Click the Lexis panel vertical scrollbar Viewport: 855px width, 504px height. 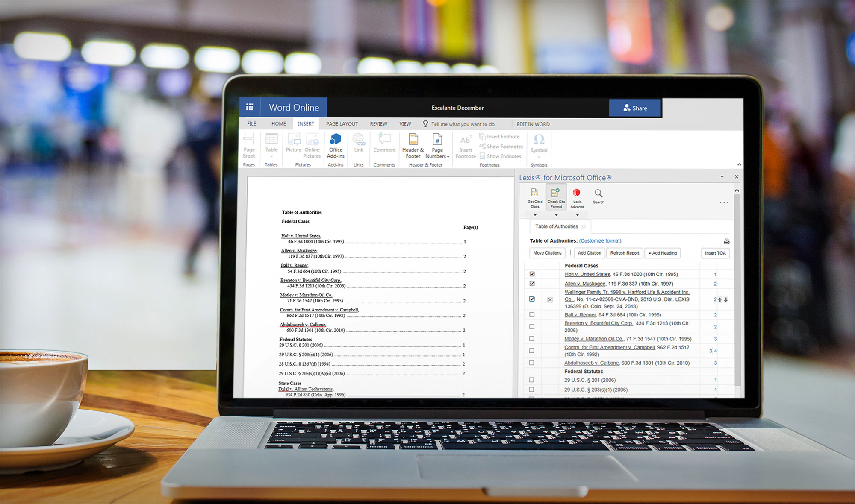[x=737, y=290]
